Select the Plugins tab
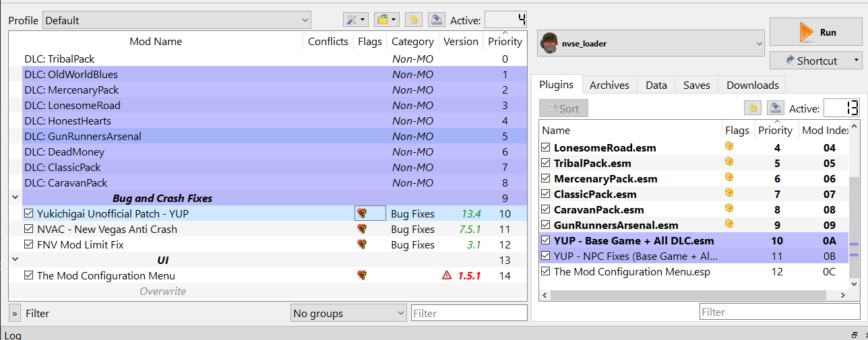868x340 pixels. coord(557,84)
